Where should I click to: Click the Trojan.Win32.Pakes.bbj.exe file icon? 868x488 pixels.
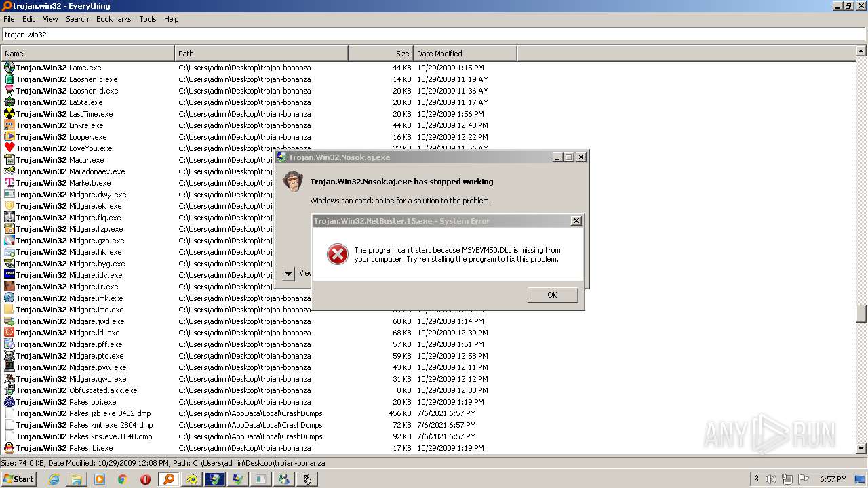point(9,402)
